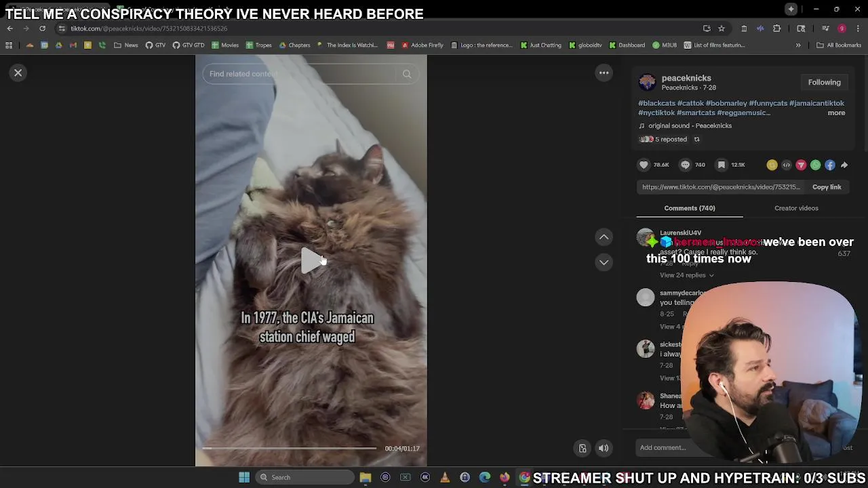
Task: Go to the previous video arrow
Action: coord(604,237)
